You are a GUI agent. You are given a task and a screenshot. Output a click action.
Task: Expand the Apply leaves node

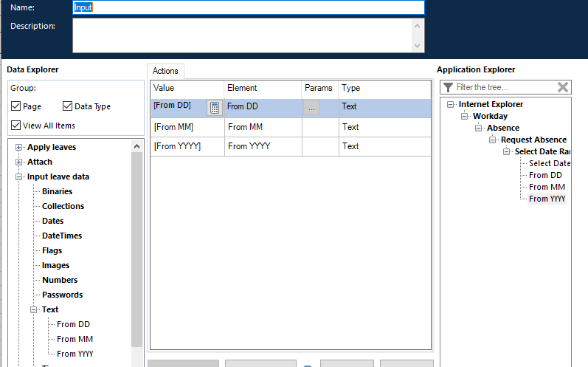18,147
